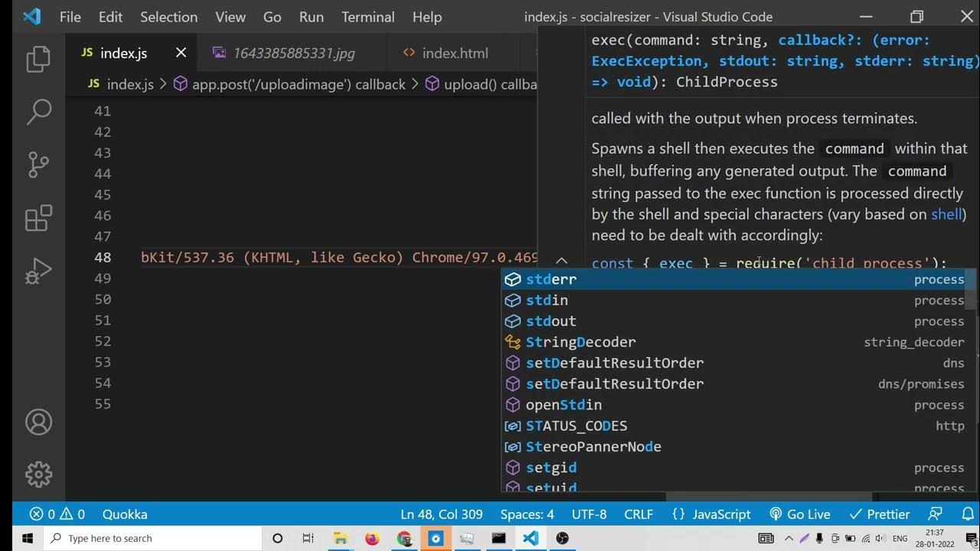The width and height of the screenshot is (980, 551).
Task: Open the Spaces: 4 indentation selector
Action: (x=527, y=514)
